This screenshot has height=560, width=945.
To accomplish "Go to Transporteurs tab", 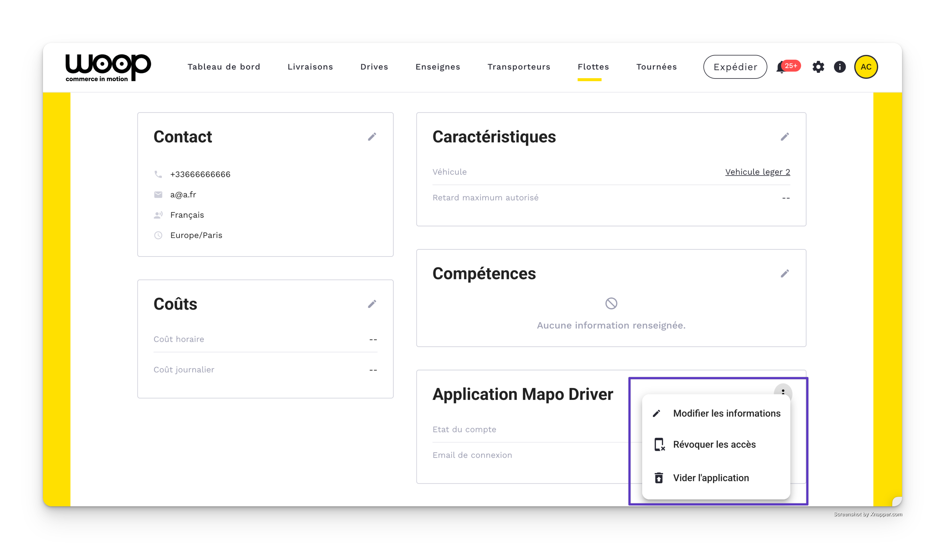I will pos(518,67).
